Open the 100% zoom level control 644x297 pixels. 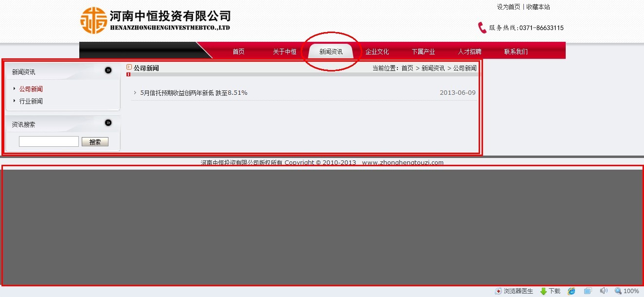tap(627, 291)
